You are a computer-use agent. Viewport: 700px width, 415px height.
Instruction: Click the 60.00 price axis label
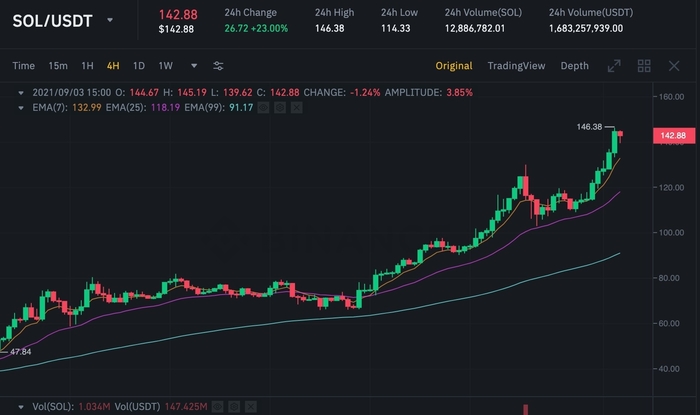[669, 324]
